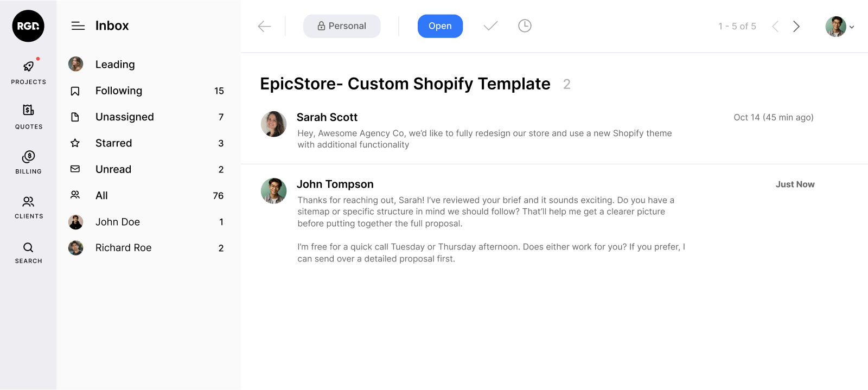Click Sarah Scott's profile picture

pyautogui.click(x=273, y=124)
